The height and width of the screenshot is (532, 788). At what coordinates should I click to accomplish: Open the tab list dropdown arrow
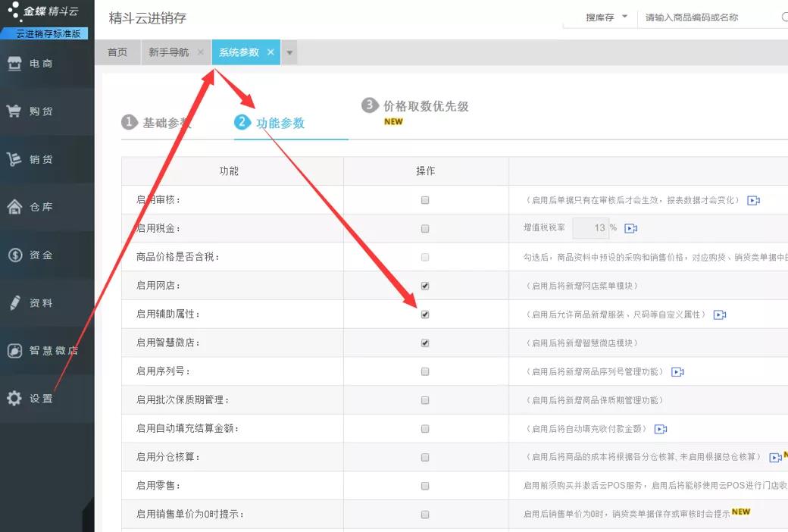pyautogui.click(x=289, y=52)
